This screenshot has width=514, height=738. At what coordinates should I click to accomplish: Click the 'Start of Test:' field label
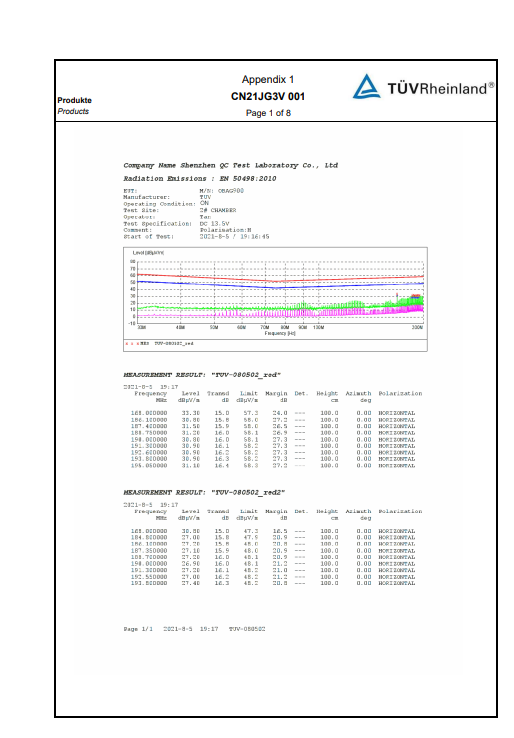(148, 237)
